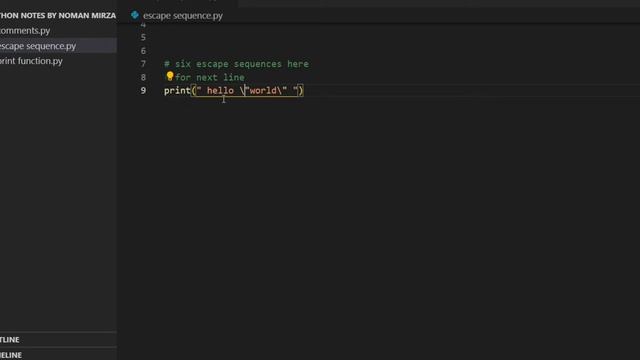640x360 pixels.
Task: Expand the Outline panel section
Action: 58,340
